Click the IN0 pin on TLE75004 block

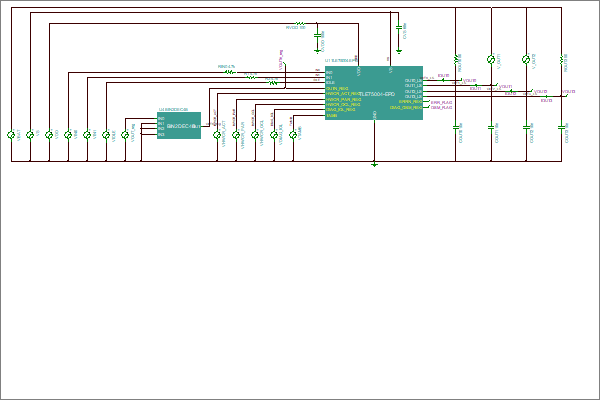329,72
